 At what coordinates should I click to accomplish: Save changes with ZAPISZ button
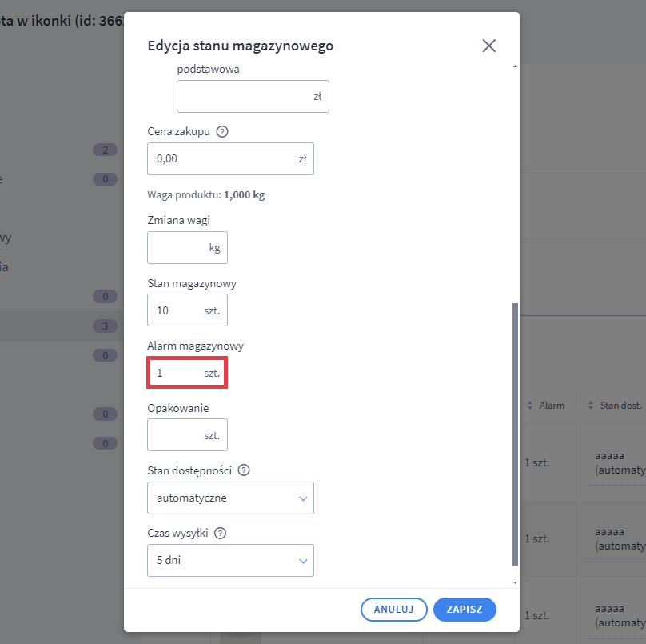pyautogui.click(x=465, y=609)
